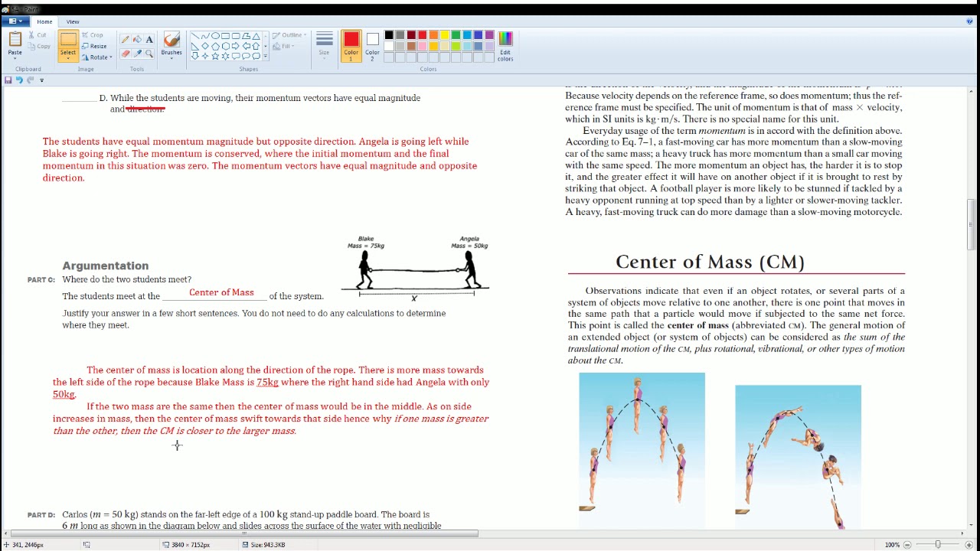Select the Color picker eyedropper tool
980x551 pixels.
[137, 54]
